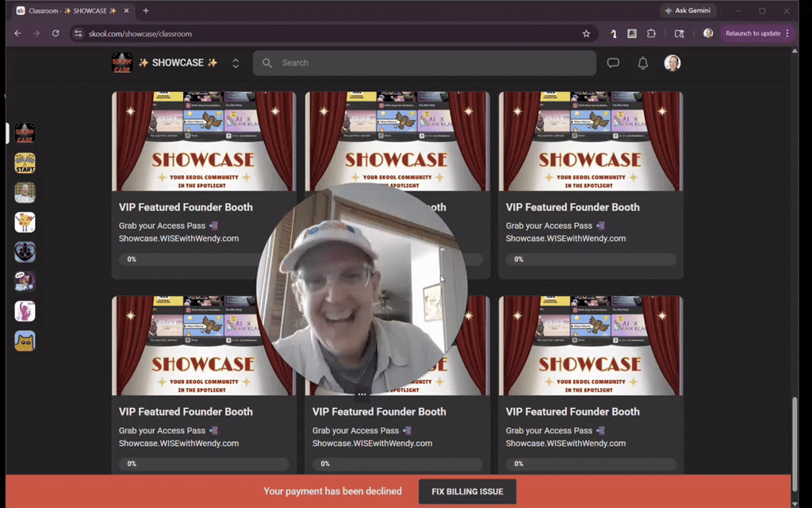Open the Showcase community icon in left sidebar
The height and width of the screenshot is (508, 812).
(x=25, y=133)
